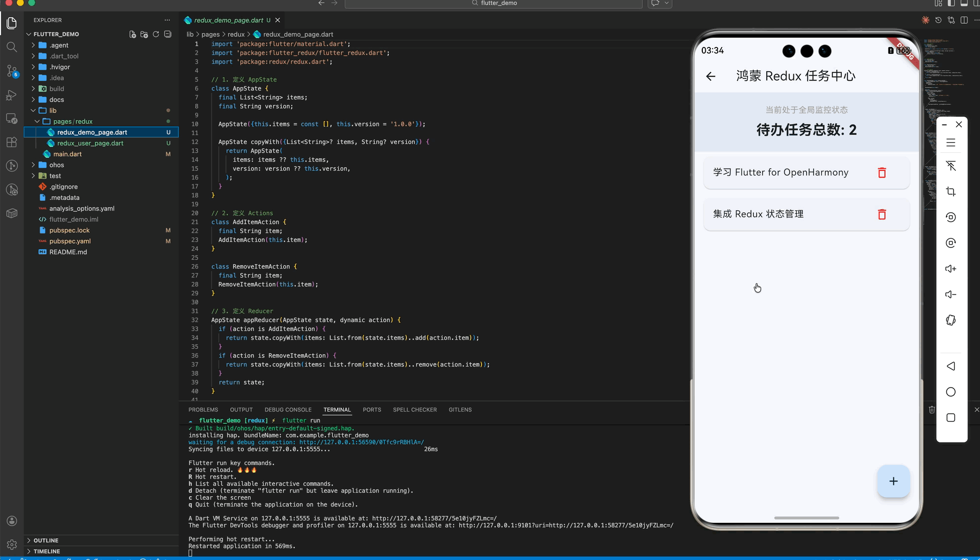Tap the plus add-task floating button

(893, 481)
